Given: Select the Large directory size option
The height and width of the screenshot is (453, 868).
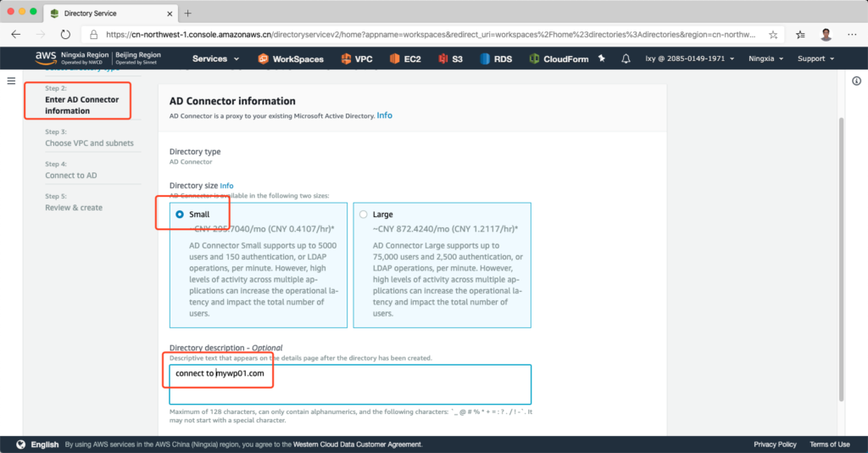Looking at the screenshot, I should tap(364, 215).
